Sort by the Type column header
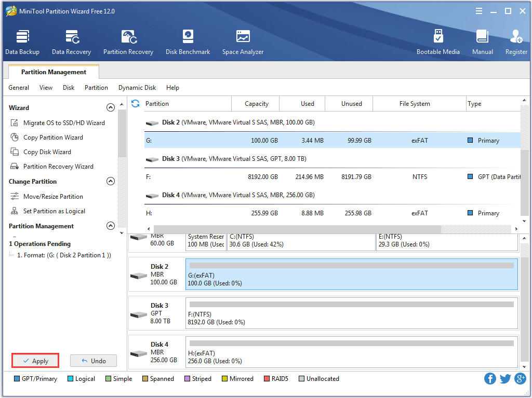 (x=494, y=103)
